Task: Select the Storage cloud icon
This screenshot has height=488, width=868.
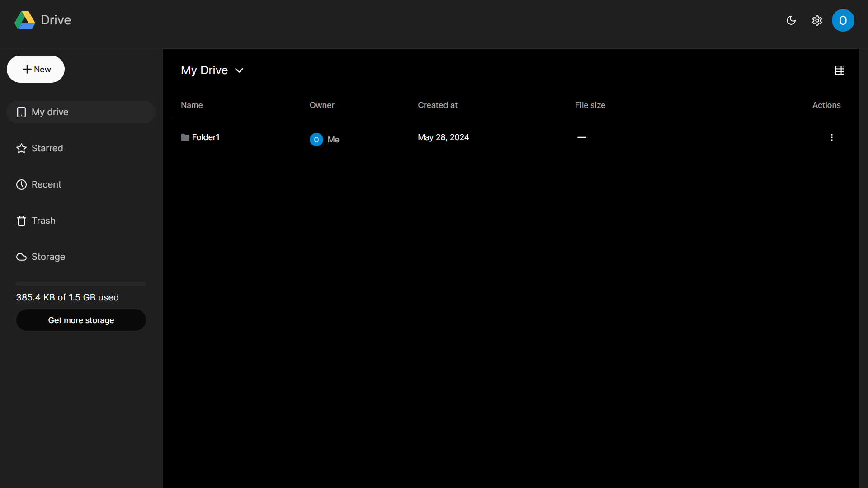Action: [x=21, y=257]
